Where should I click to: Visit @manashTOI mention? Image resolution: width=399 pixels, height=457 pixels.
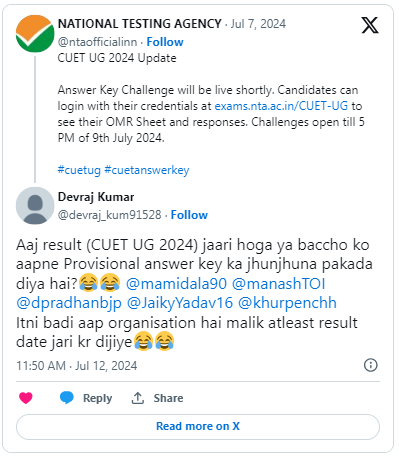pos(278,284)
